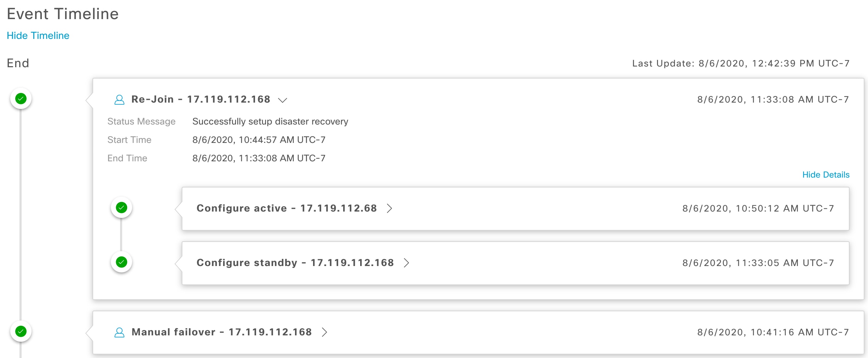The width and height of the screenshot is (868, 358).
Task: Click the Last Update timestamp text
Action: pyautogui.click(x=741, y=64)
